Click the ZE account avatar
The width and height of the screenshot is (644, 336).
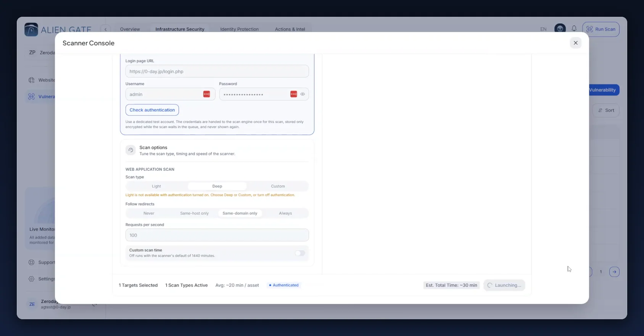click(x=32, y=304)
